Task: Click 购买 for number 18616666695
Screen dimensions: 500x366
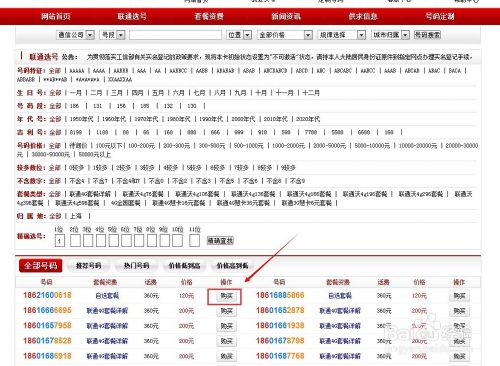Action: click(227, 311)
